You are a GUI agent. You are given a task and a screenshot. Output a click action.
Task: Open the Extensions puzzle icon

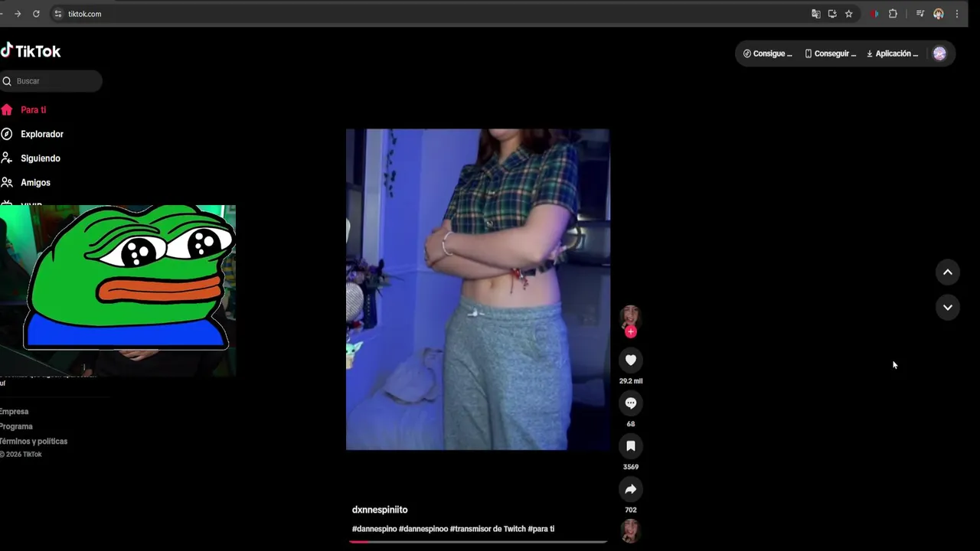[893, 14]
